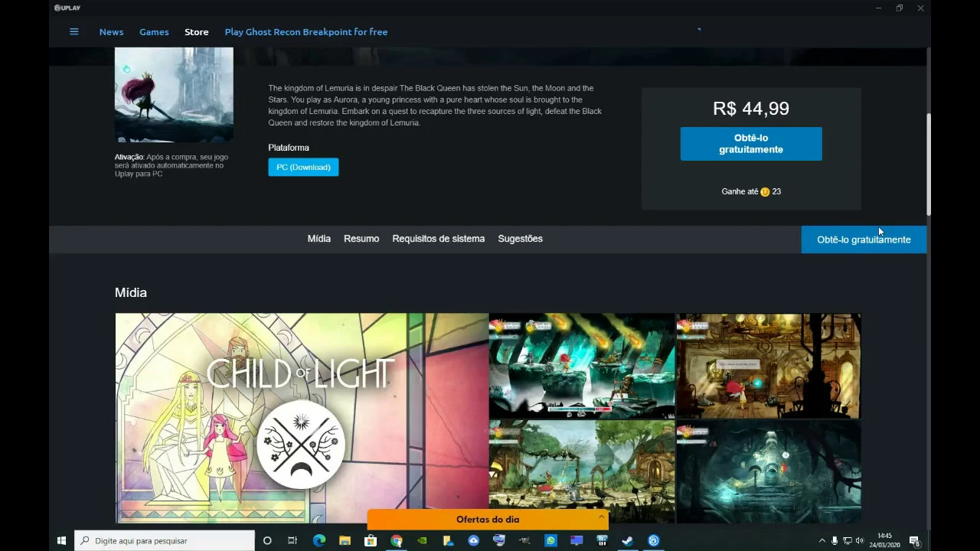This screenshot has width=980, height=551.
Task: Switch to Uplay on the taskbar
Action: (x=654, y=540)
